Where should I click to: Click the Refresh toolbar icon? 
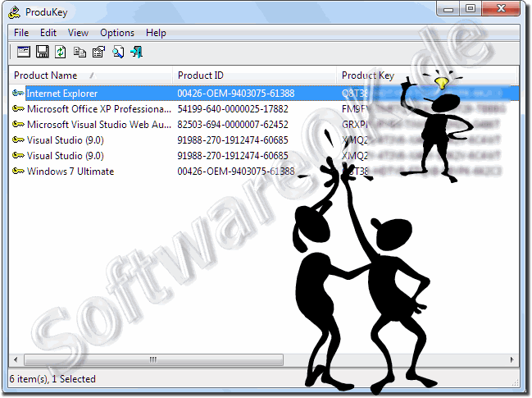(61, 52)
